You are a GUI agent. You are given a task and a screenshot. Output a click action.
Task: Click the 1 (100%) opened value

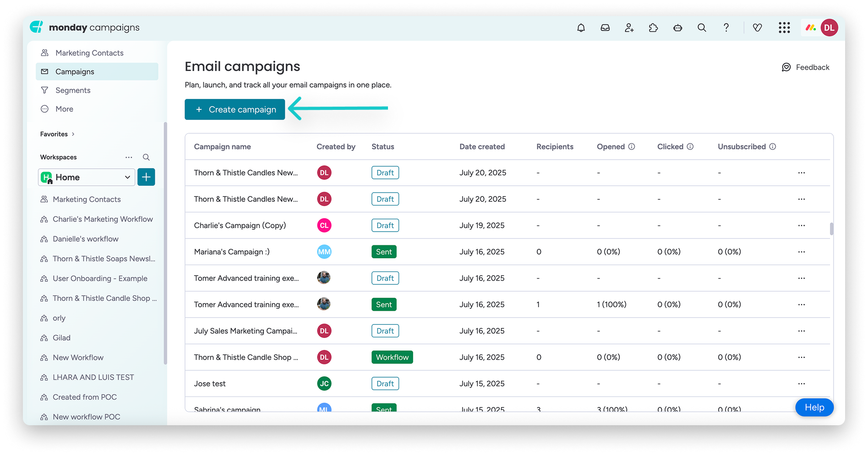611,305
